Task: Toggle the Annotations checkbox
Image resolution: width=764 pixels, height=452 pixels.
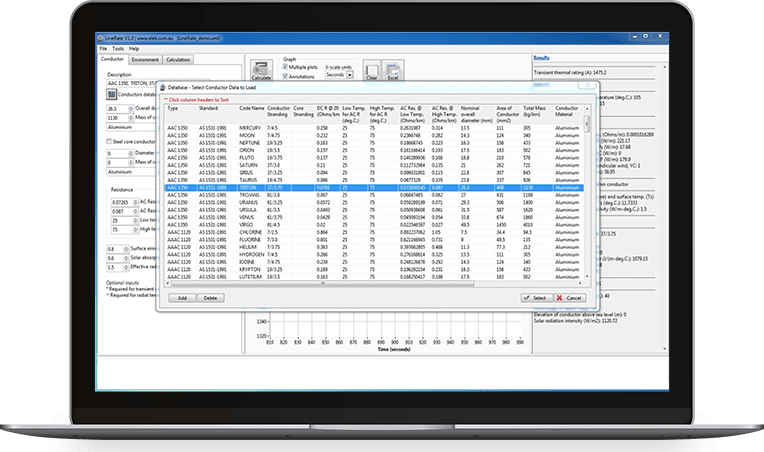Action: pyautogui.click(x=285, y=76)
